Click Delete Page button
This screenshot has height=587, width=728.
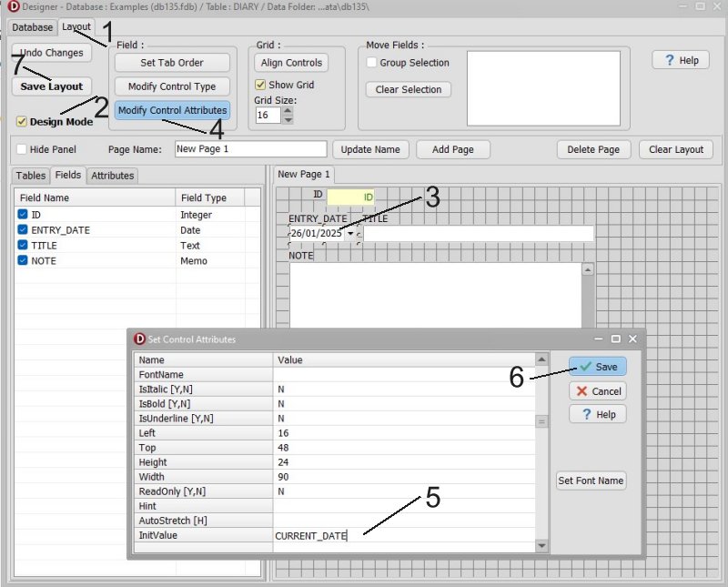593,149
